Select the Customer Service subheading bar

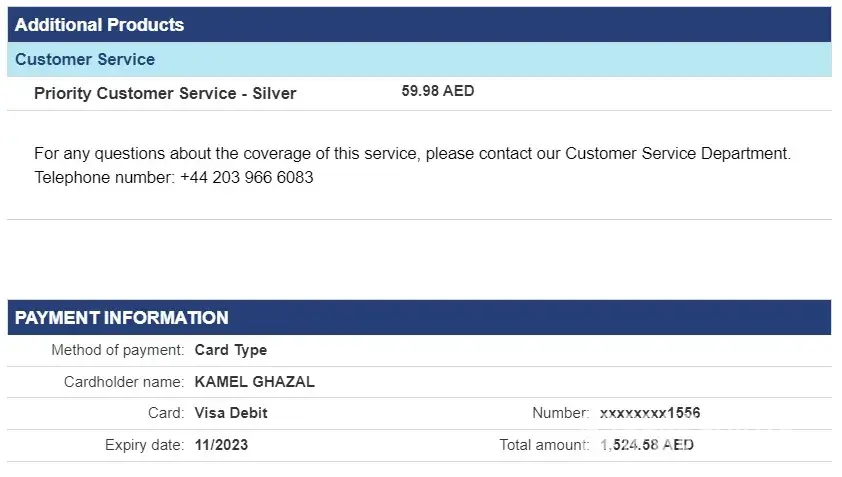(85, 59)
